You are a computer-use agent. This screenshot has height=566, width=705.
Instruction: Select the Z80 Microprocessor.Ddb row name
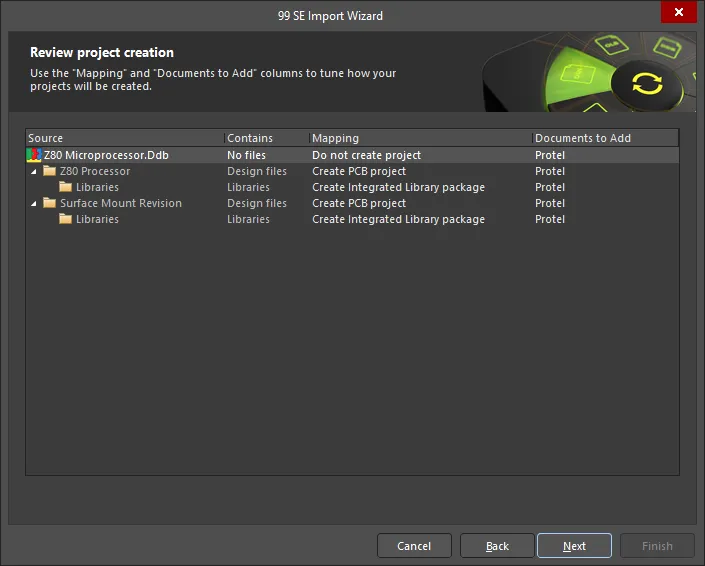[106, 155]
